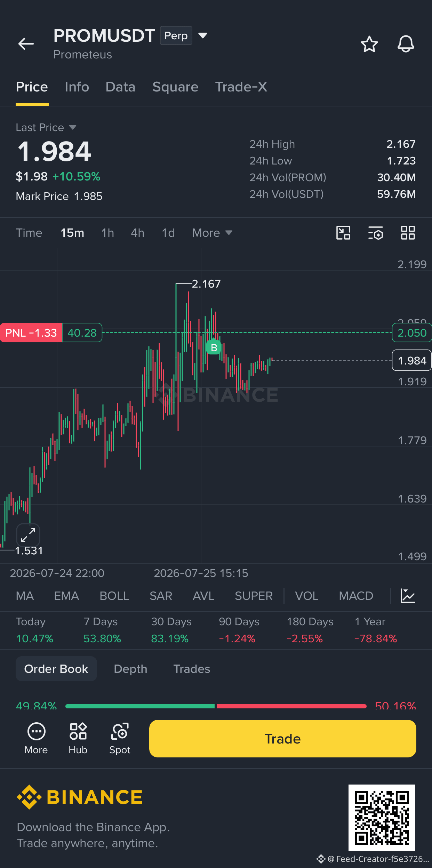Viewport: 432px width, 868px height.
Task: Expand More timeframes dropdown
Action: click(212, 233)
